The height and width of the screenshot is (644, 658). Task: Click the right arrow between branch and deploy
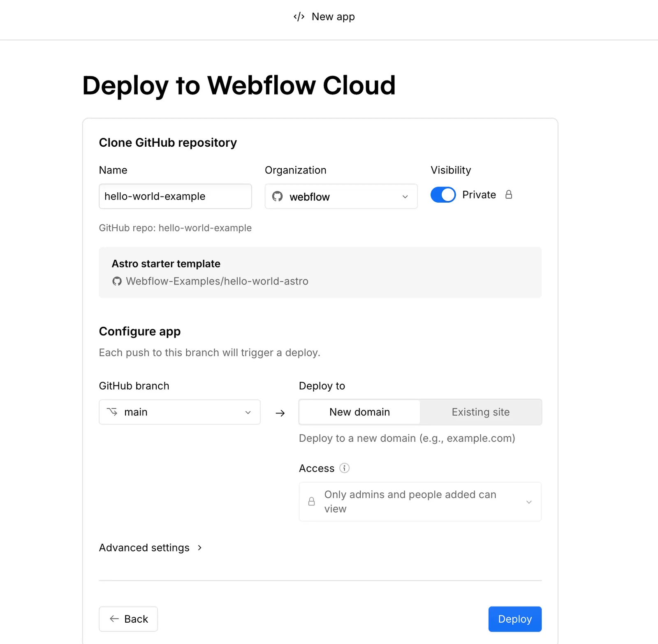280,413
